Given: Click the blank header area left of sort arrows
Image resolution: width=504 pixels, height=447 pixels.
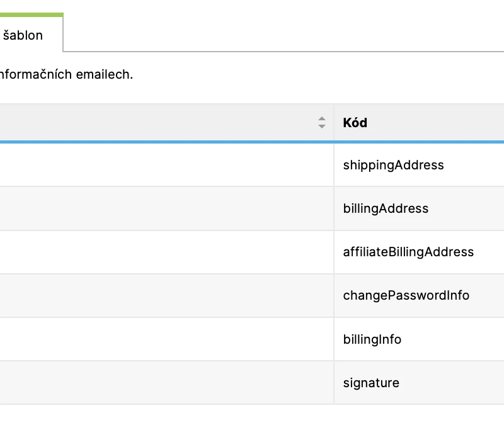Looking at the screenshot, I should [x=157, y=122].
